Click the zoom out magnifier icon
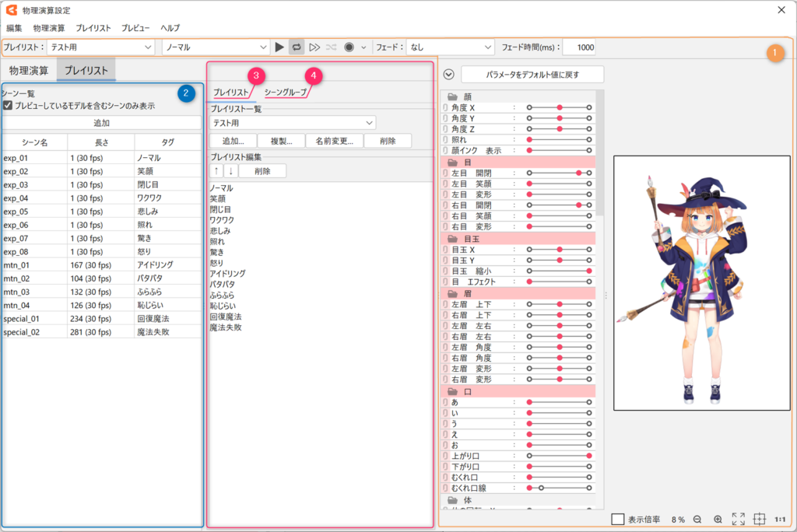The width and height of the screenshot is (797, 532). coord(697,519)
